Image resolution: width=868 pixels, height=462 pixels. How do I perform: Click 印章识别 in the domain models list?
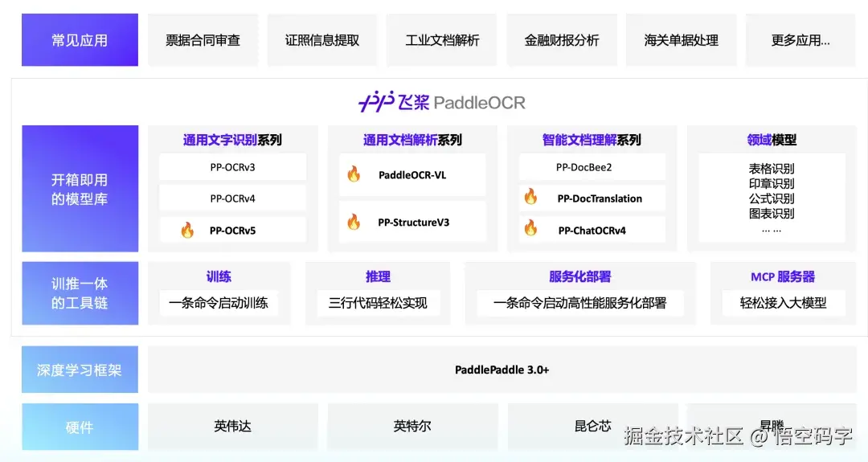point(772,183)
